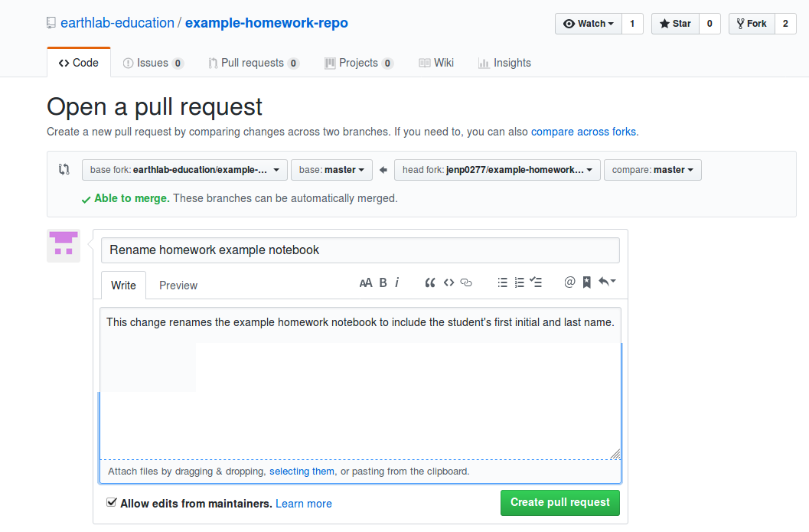Screen dimensions: 809x532
Task: Open the example-homework-repo link
Action: coord(267,23)
